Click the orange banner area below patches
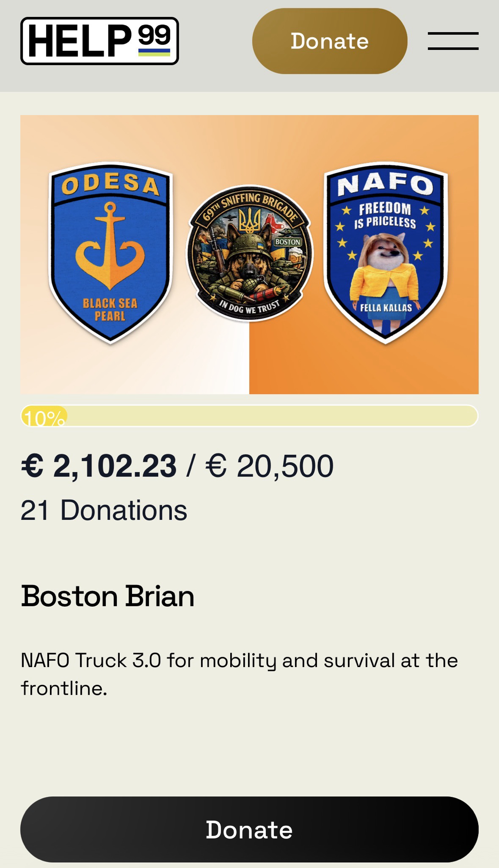 (364, 369)
